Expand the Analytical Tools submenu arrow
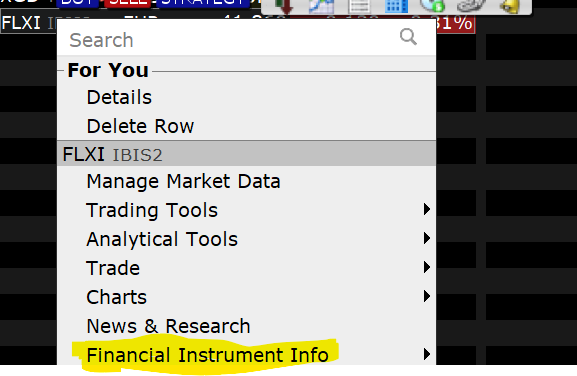577x376 pixels. 426,238
